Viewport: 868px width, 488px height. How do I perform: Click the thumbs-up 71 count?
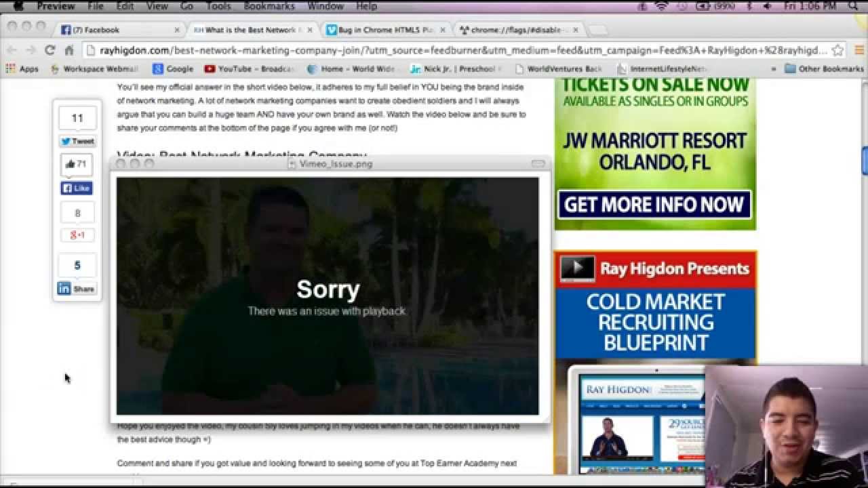click(x=77, y=163)
